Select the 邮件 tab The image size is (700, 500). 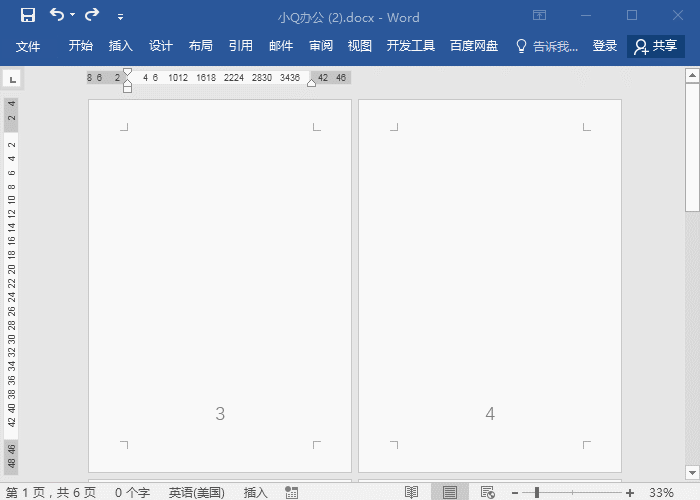point(281,46)
